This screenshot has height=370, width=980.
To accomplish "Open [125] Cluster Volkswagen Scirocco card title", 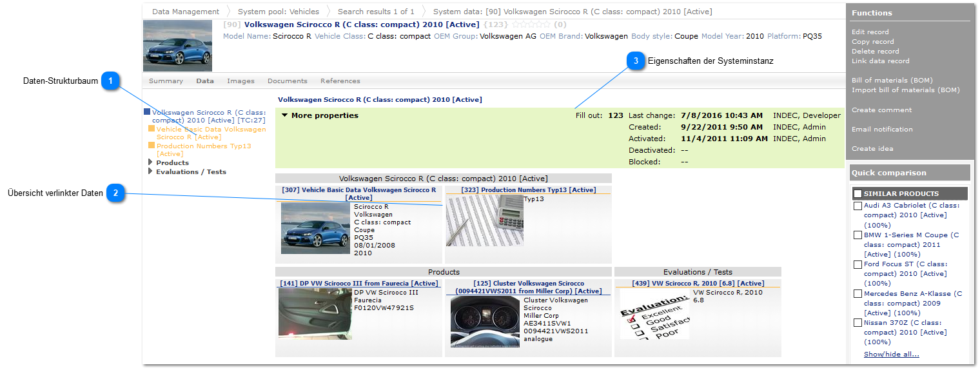I will point(529,287).
